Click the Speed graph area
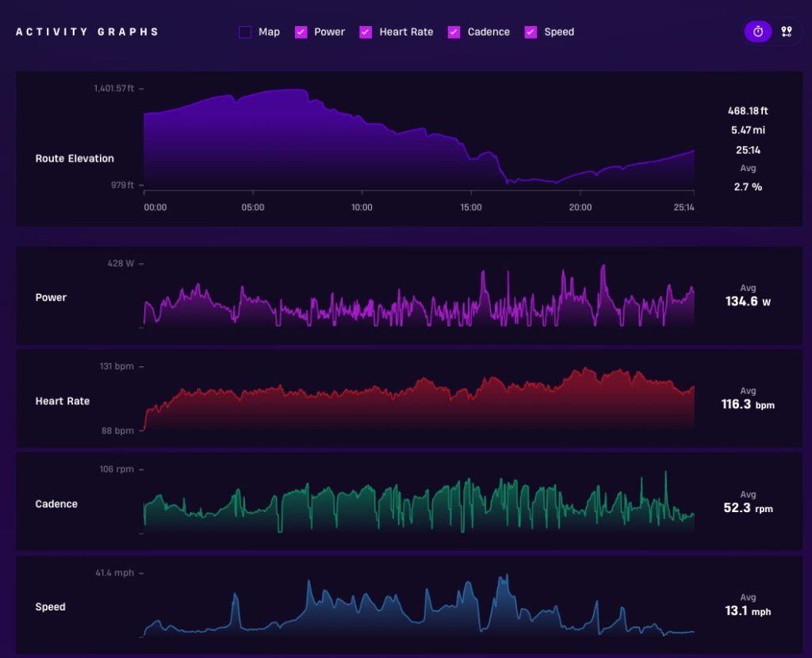Screen dimensions: 812x658 (419, 606)
